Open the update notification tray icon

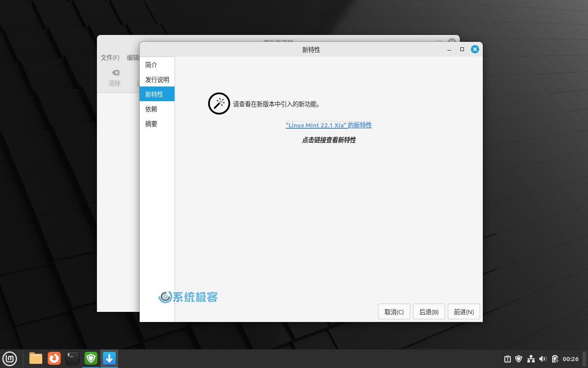pyautogui.click(x=508, y=359)
